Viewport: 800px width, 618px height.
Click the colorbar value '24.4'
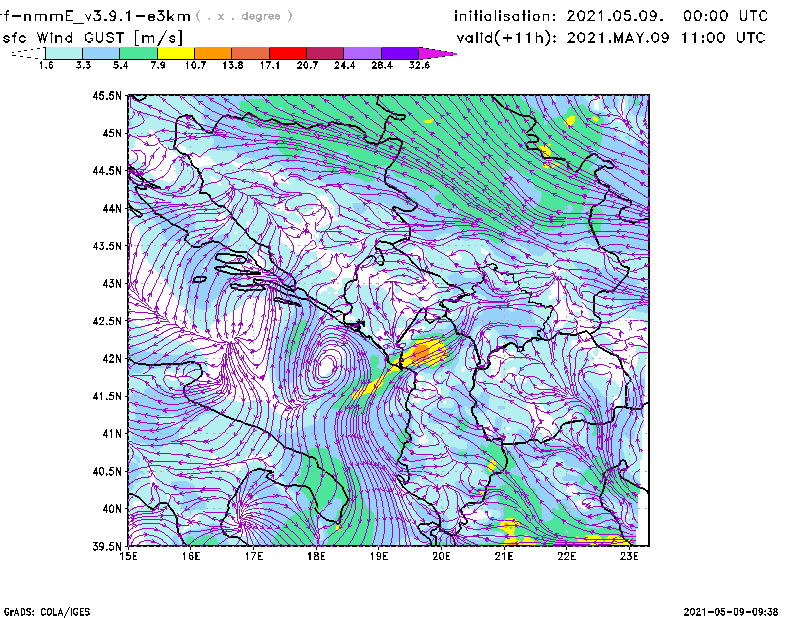click(x=344, y=65)
